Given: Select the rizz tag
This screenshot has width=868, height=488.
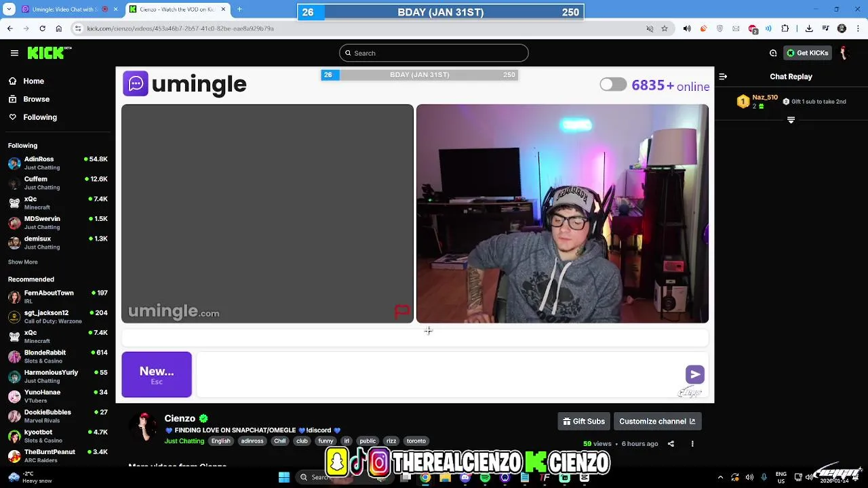Looking at the screenshot, I should coord(391,441).
